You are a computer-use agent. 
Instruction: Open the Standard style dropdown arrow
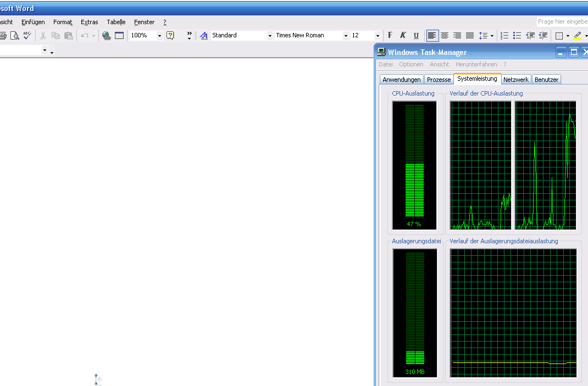[x=270, y=36]
